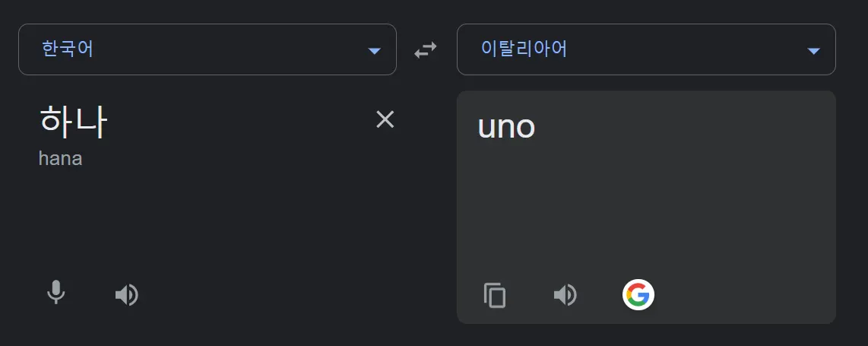
Task: Click the translated word uno
Action: 506,127
